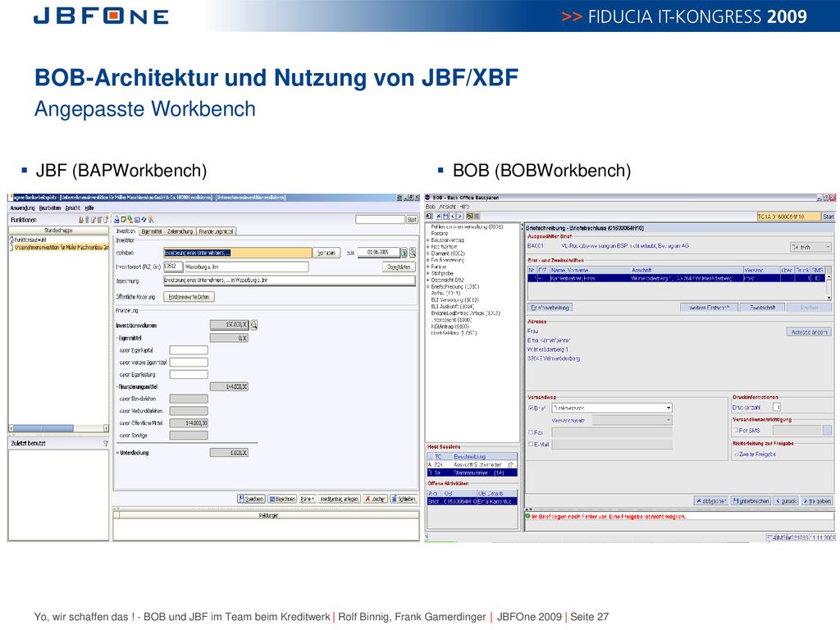The height and width of the screenshot is (630, 840).
Task: Toggle the Brief checkbox
Action: coord(531,409)
